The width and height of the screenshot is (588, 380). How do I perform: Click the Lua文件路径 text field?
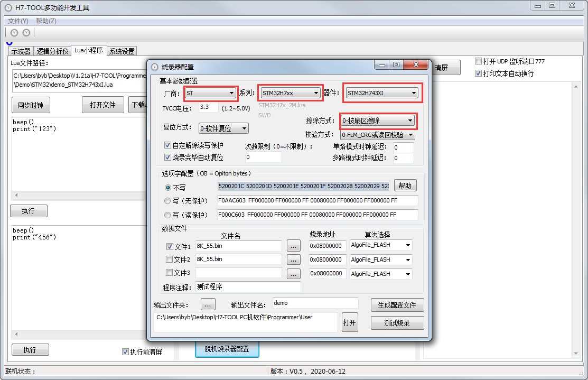pyautogui.click(x=79, y=80)
